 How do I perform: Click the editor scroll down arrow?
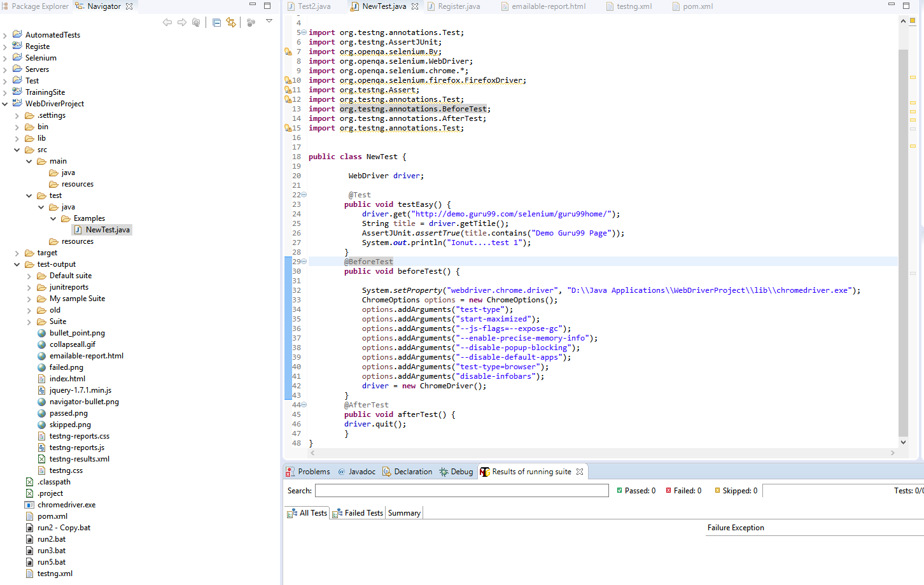click(903, 442)
